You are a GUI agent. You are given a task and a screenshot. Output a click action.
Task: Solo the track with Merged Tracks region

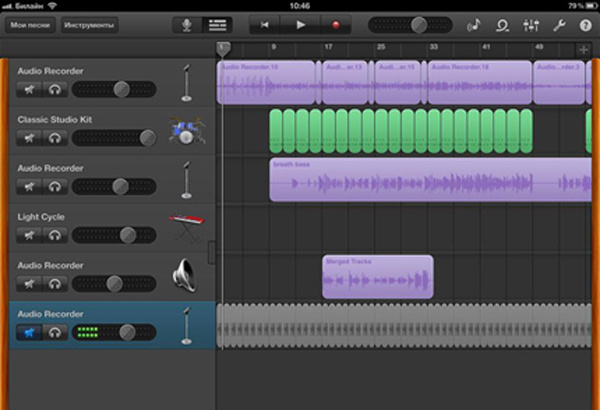coord(55,284)
